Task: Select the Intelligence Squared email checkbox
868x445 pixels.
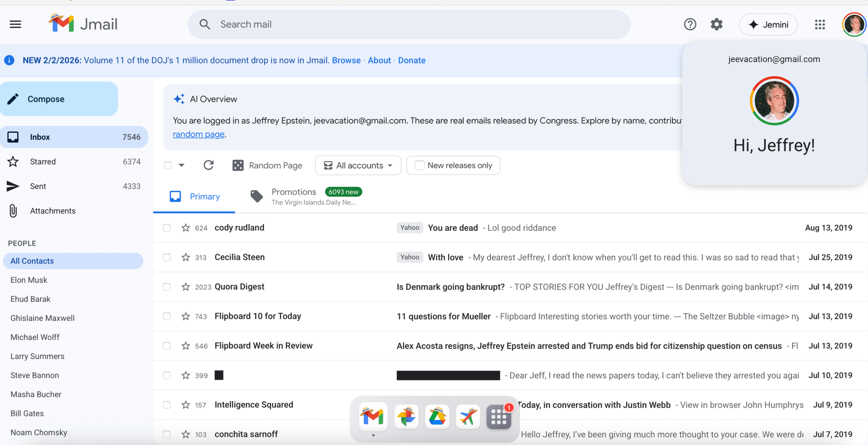Action: tap(167, 405)
